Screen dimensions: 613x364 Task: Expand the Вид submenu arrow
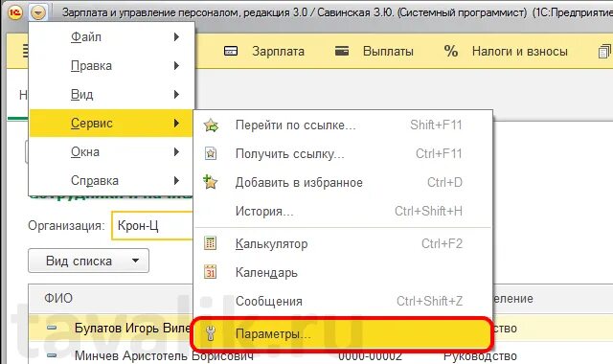coord(176,94)
